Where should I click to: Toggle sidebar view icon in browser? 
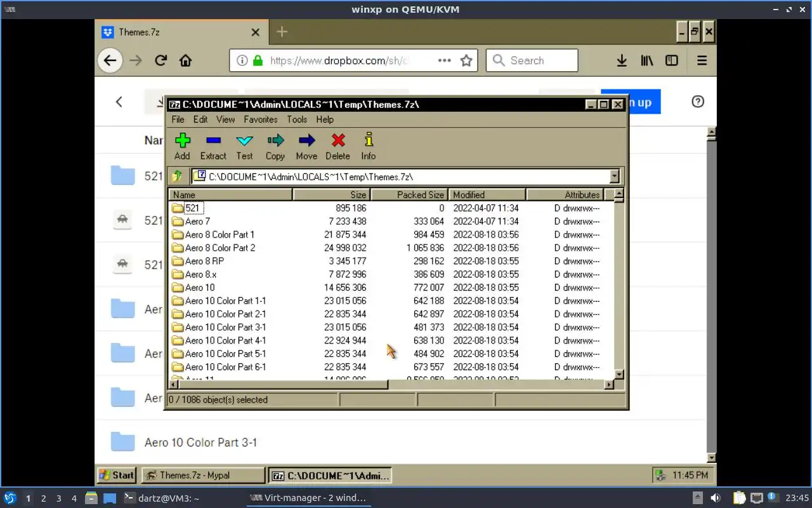tap(671, 60)
